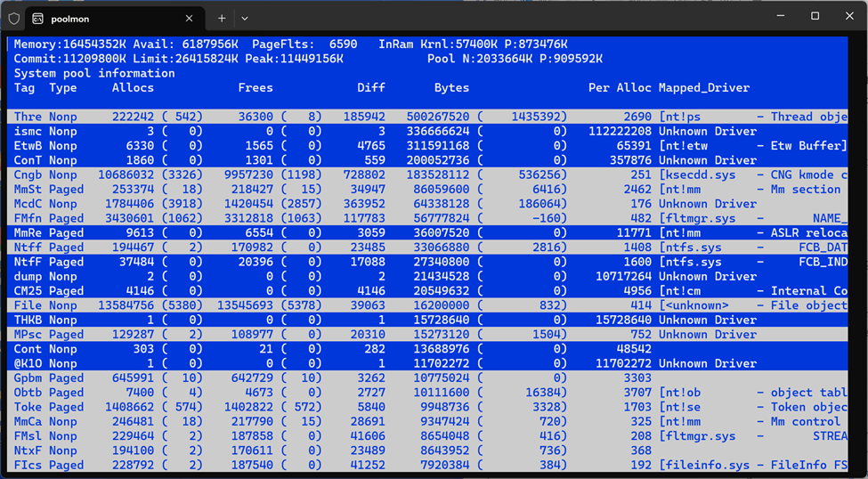Click the PageFlts: 6590 value
Screen dimensions: 868x479
click(304, 44)
